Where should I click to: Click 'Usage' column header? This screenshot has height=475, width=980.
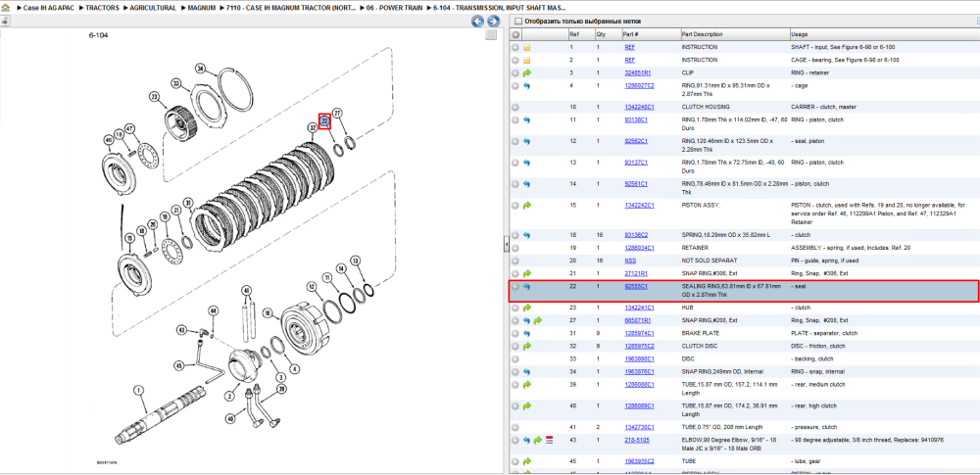click(x=799, y=34)
